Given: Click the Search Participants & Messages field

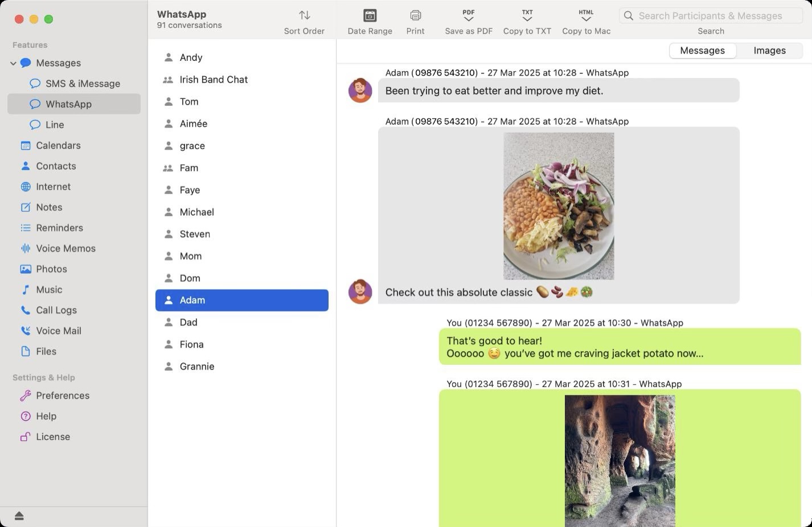Looking at the screenshot, I should tap(711, 15).
